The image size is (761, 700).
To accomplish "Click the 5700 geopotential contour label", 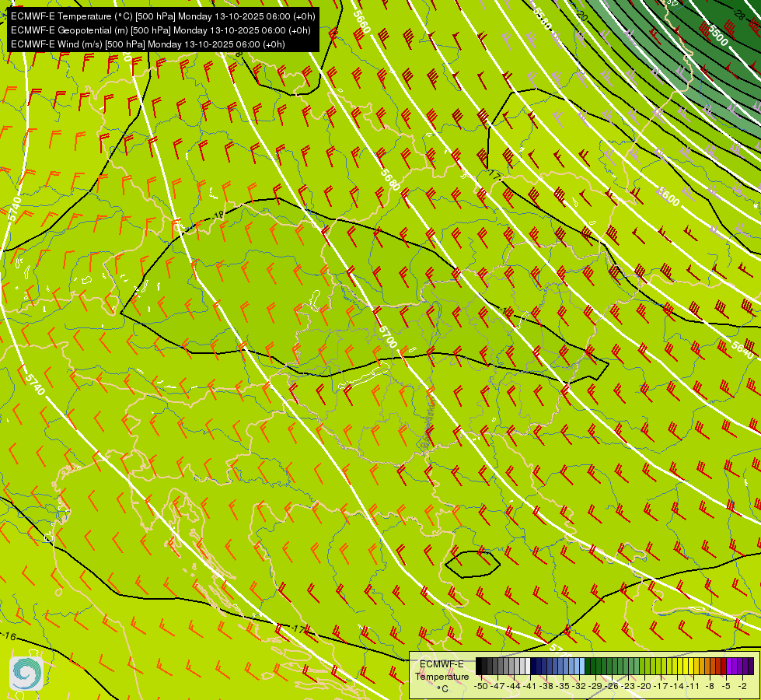I will [x=388, y=337].
